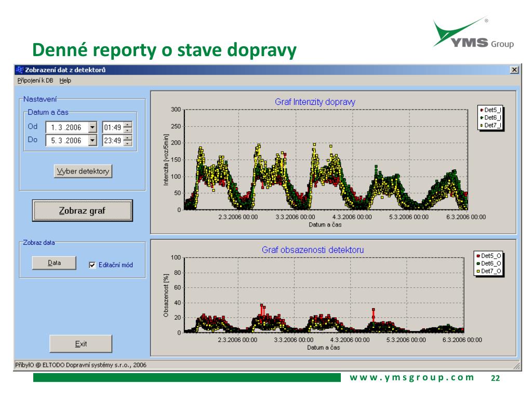Click the Exit button
532x399 pixels.
coord(81,344)
